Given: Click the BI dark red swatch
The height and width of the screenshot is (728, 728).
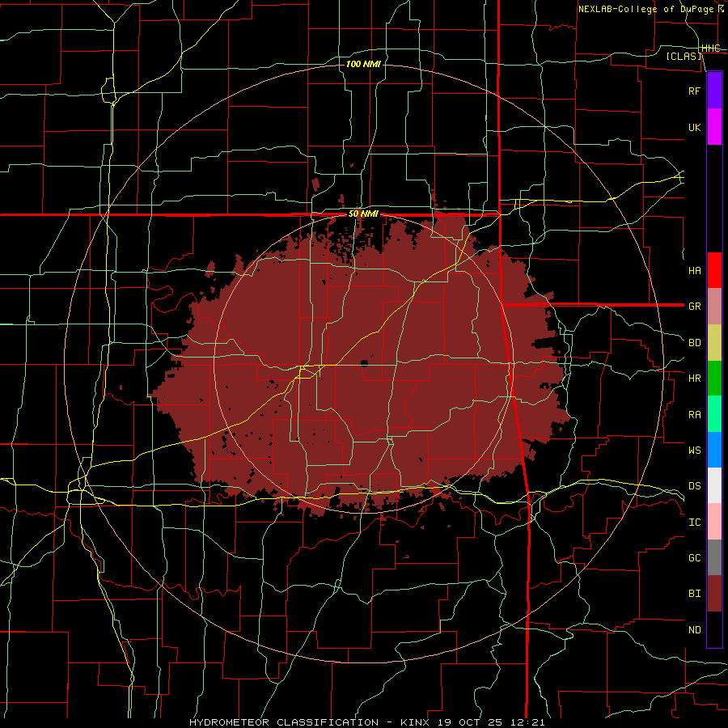Looking at the screenshot, I should [714, 594].
